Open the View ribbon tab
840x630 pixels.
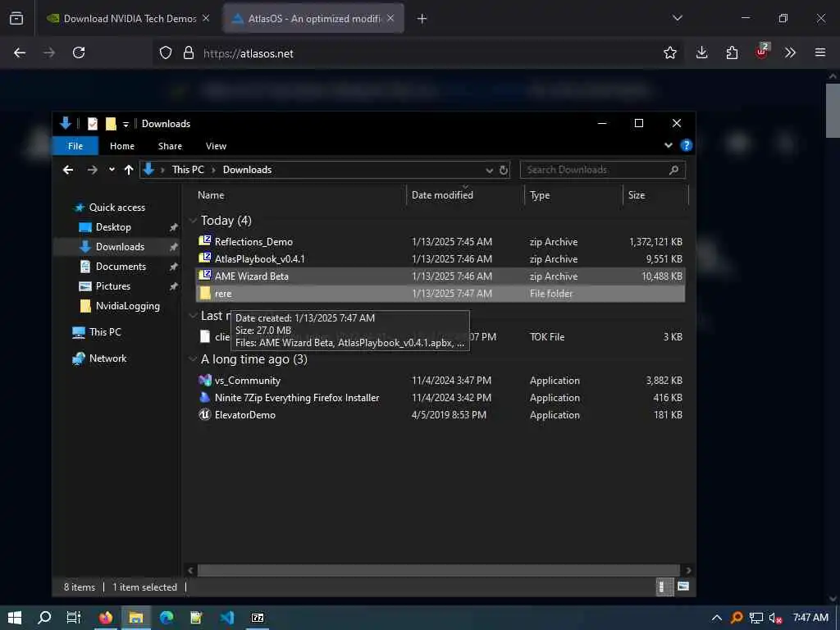tap(216, 146)
